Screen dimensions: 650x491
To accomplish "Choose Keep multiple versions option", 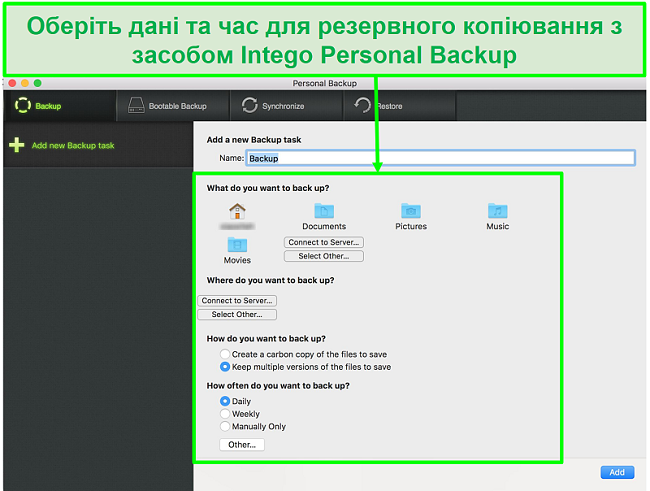I will 225,367.
